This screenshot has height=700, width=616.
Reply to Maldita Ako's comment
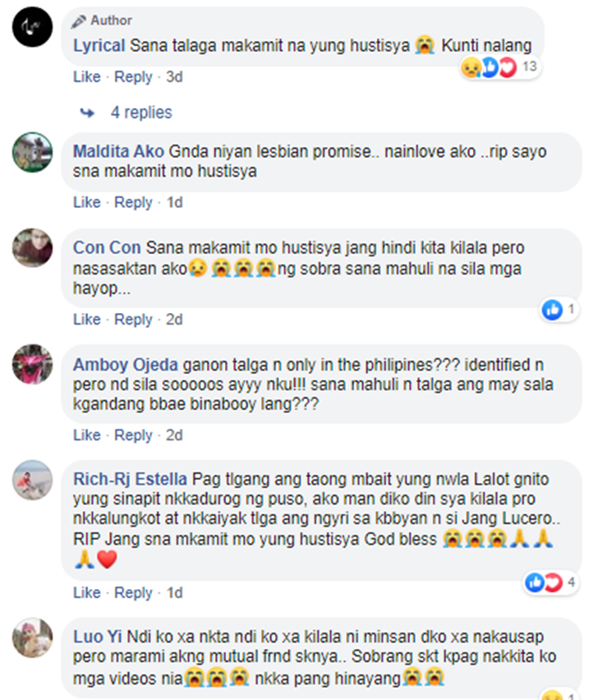point(133,203)
